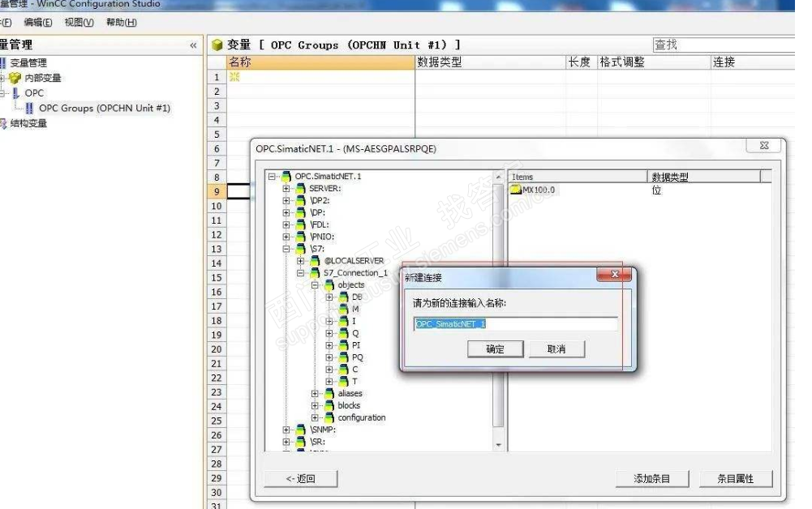812x509 pixels.
Task: Click the <- 返回 button
Action: coord(300,478)
